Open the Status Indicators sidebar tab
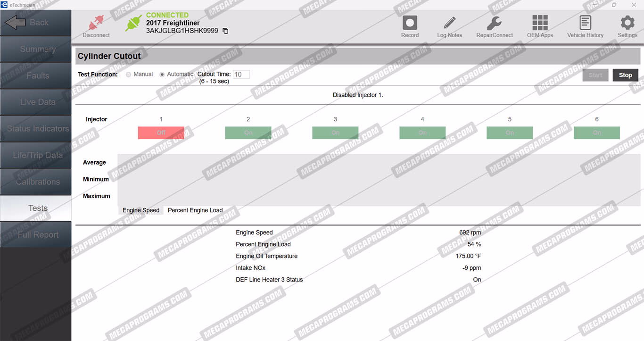Image resolution: width=644 pixels, height=341 pixels. 35,129
